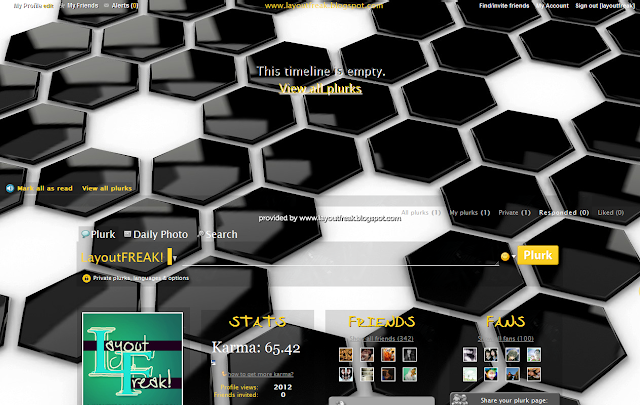Open fourth friend avatar in top row
The height and width of the screenshot is (405, 640).
pyautogui.click(x=409, y=354)
